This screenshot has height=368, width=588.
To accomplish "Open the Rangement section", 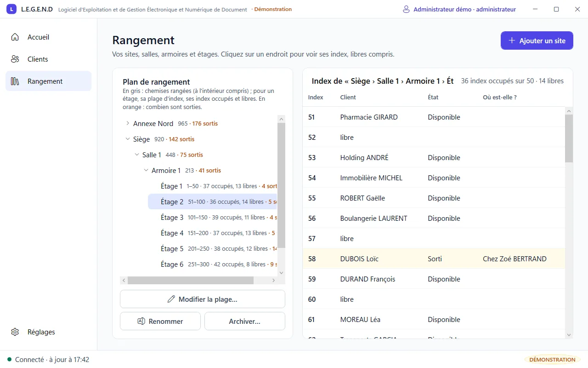I will (48, 81).
